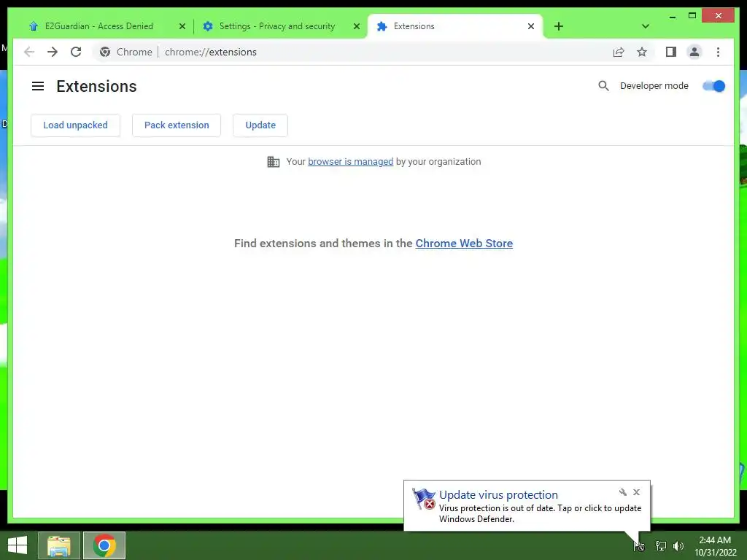Screen dimensions: 747x560
Task: Go forward using the arrow button
Action: point(53,52)
